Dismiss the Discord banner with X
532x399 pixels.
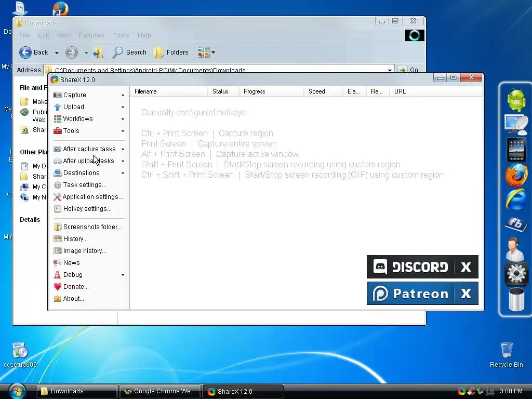[x=466, y=267]
